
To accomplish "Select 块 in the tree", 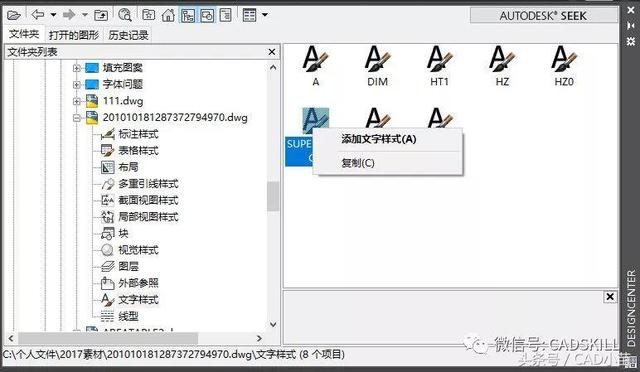I will pos(123,234).
